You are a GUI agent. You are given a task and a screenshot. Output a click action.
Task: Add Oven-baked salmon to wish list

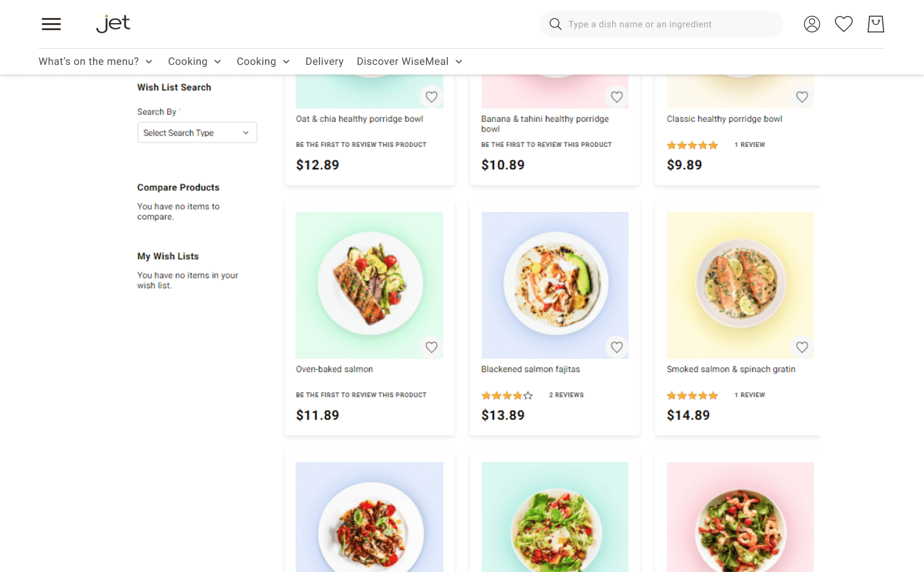tap(431, 347)
